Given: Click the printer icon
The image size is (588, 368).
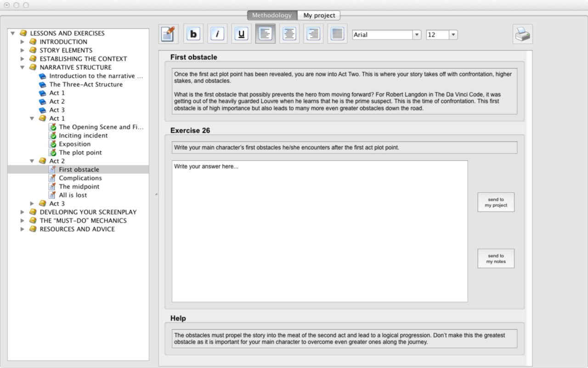Looking at the screenshot, I should (523, 34).
